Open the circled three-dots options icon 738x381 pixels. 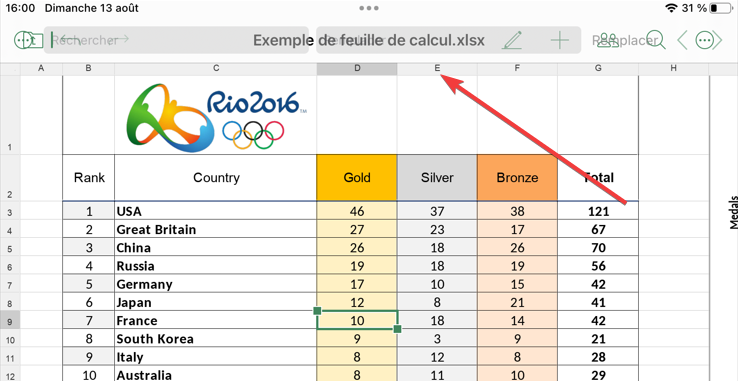point(705,41)
